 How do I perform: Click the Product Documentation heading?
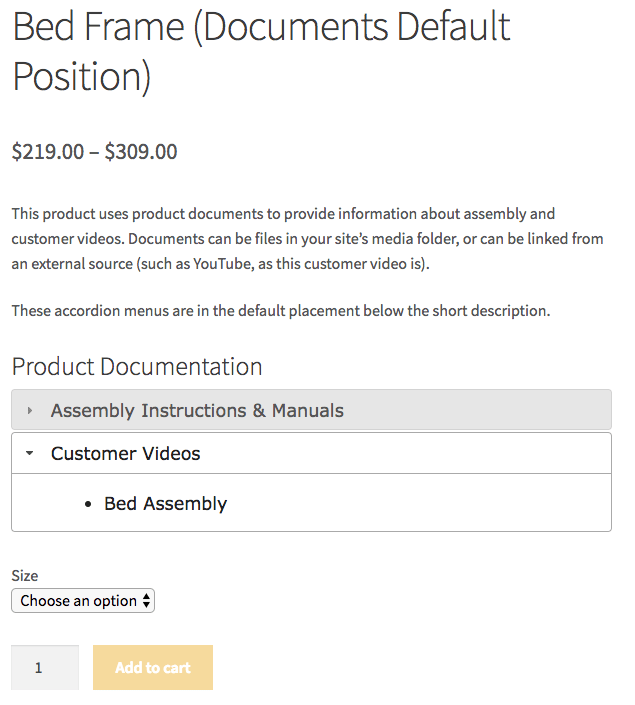[x=137, y=367]
